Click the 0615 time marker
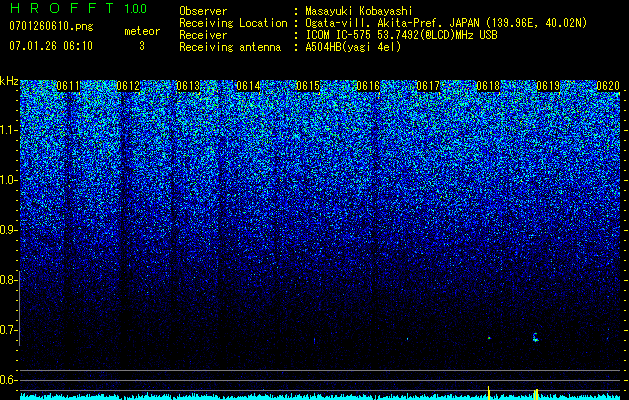 308,86
